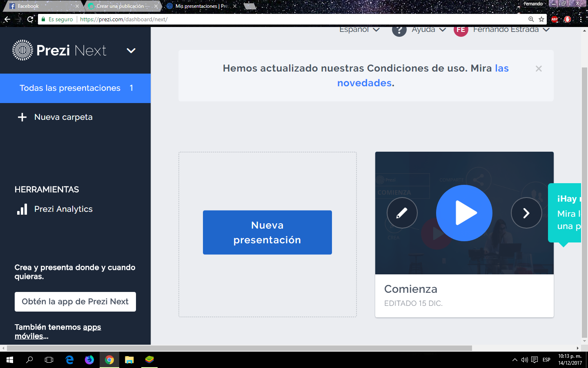Expand the Prezi Next product dropdown chevron
The width and height of the screenshot is (588, 368).
tap(131, 51)
